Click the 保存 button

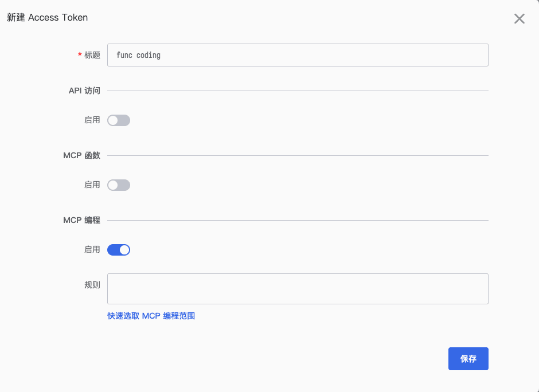[468, 359]
